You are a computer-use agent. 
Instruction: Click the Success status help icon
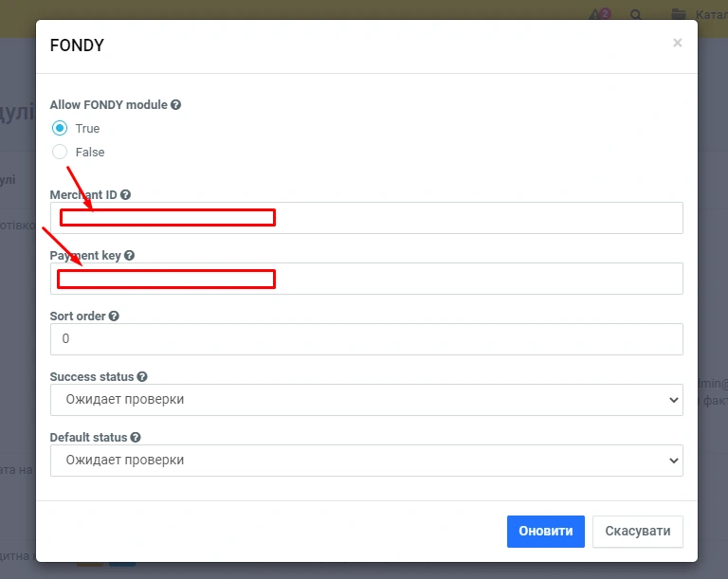(x=142, y=377)
